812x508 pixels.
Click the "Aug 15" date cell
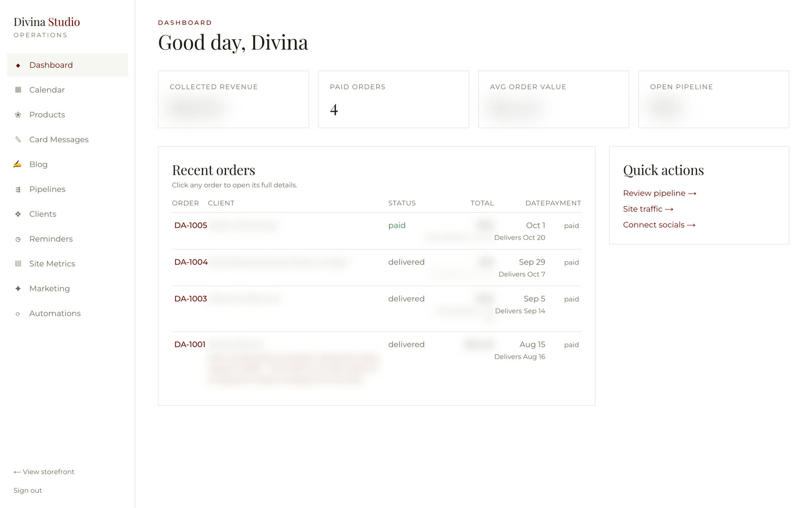point(532,344)
